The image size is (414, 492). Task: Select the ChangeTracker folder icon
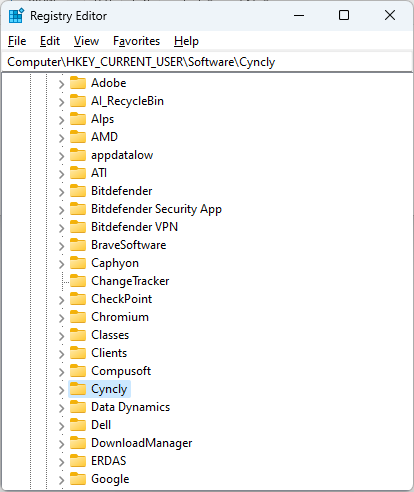tap(78, 281)
